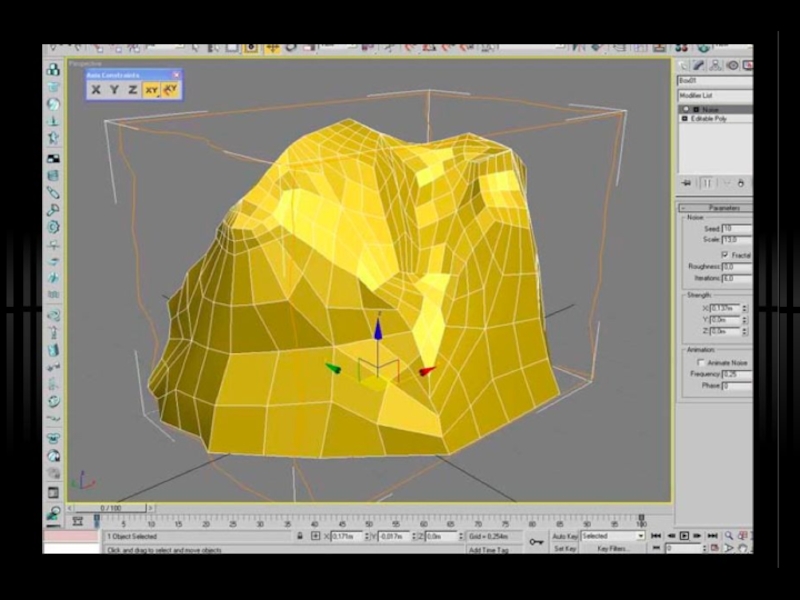Enable the Fractal checkbox
This screenshot has width=800, height=600.
(x=724, y=255)
